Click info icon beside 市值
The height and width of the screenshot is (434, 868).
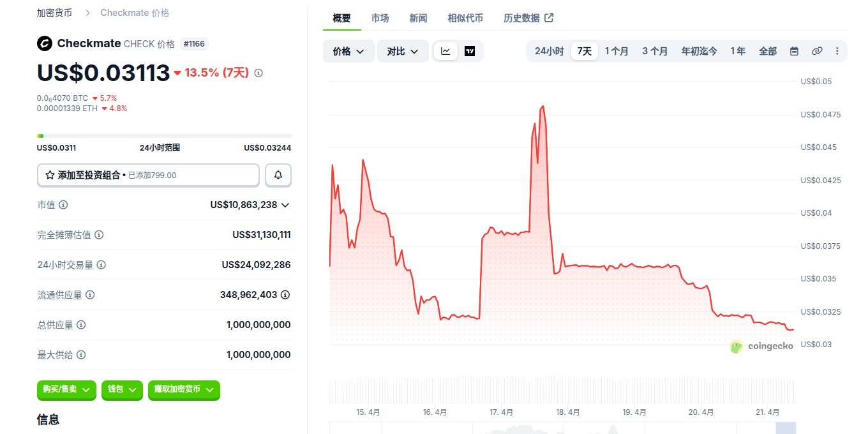[x=63, y=205]
